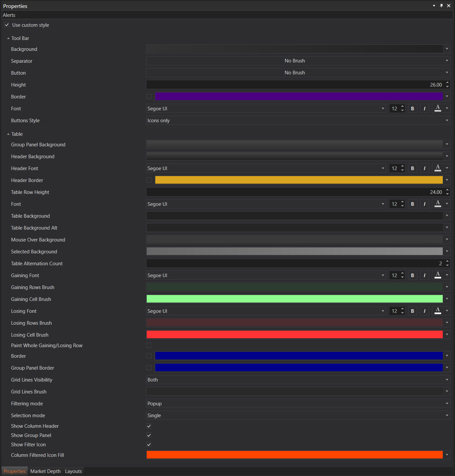
Task: Toggle bold for Losing Font
Action: click(x=412, y=311)
